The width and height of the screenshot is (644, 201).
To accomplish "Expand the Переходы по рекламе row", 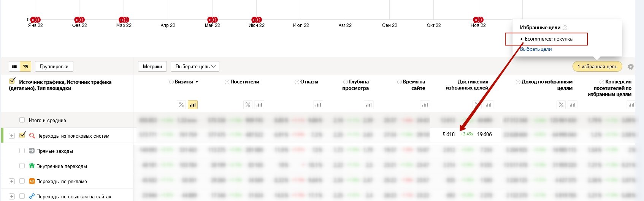I will (12, 181).
